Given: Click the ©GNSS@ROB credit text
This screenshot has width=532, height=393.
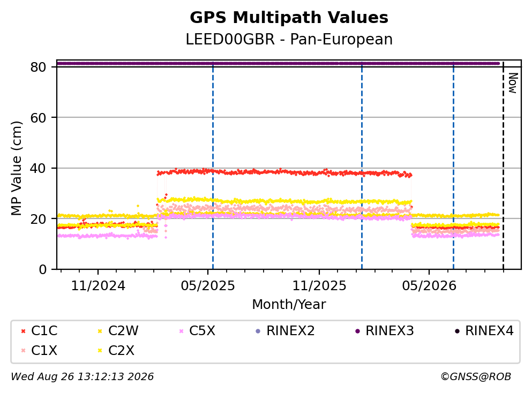Looking at the screenshot, I should click(x=476, y=377).
